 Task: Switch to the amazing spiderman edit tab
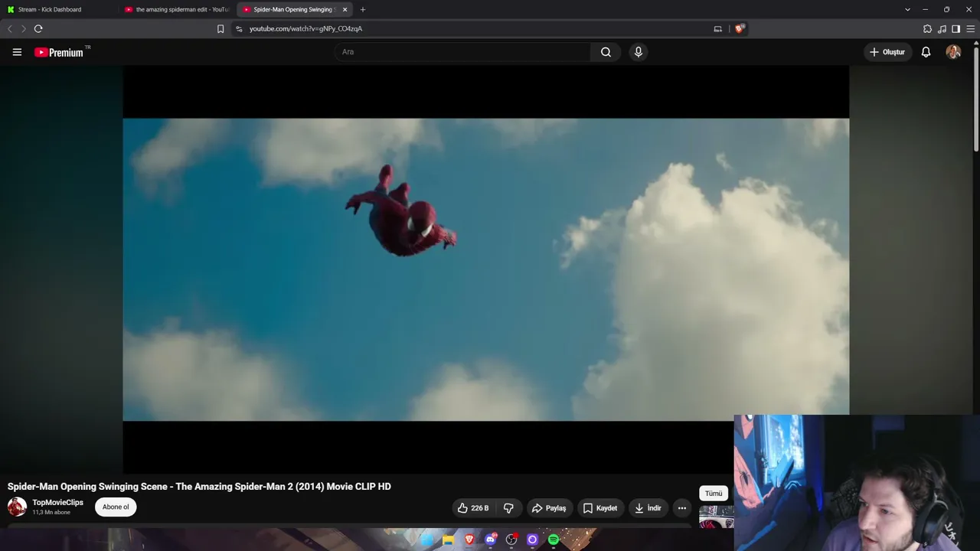178,9
